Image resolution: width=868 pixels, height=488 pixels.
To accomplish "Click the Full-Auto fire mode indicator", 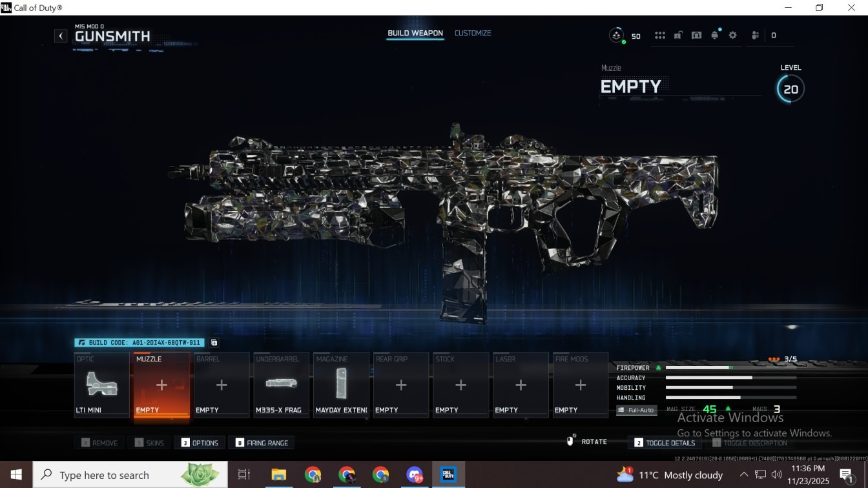I will click(x=636, y=410).
